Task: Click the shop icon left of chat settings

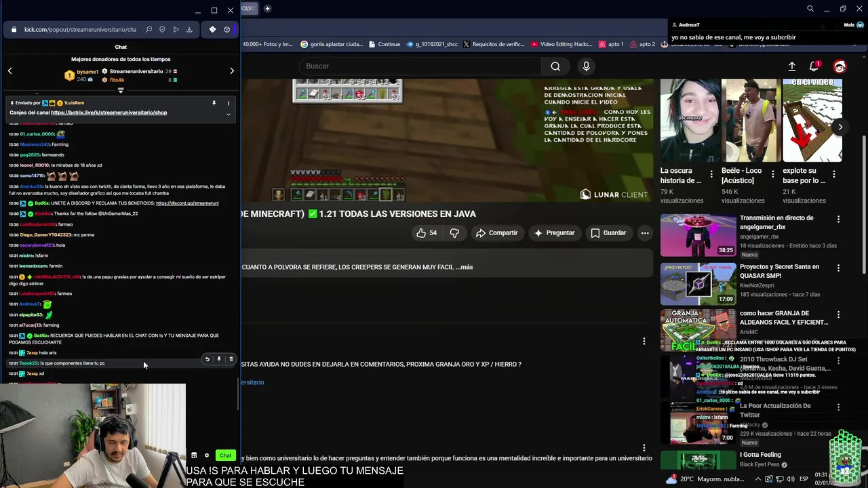Action: 194,455
